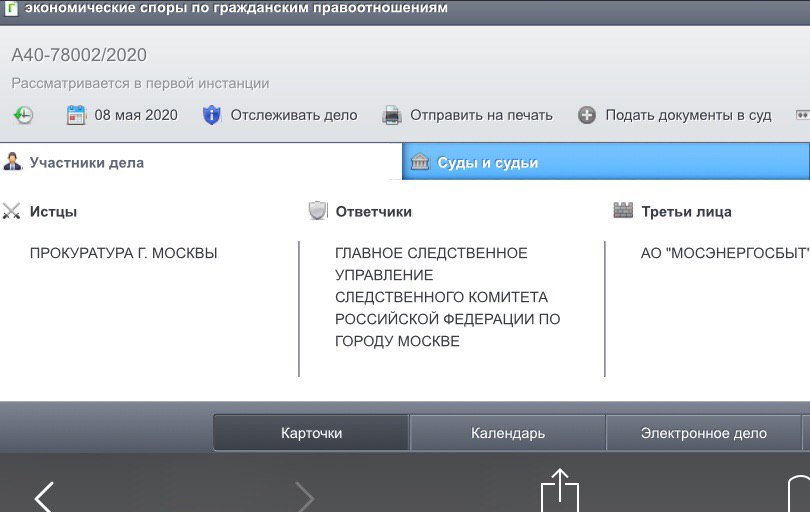Image resolution: width=810 pixels, height=512 pixels.
Task: Click the court building icon
Action: point(419,162)
